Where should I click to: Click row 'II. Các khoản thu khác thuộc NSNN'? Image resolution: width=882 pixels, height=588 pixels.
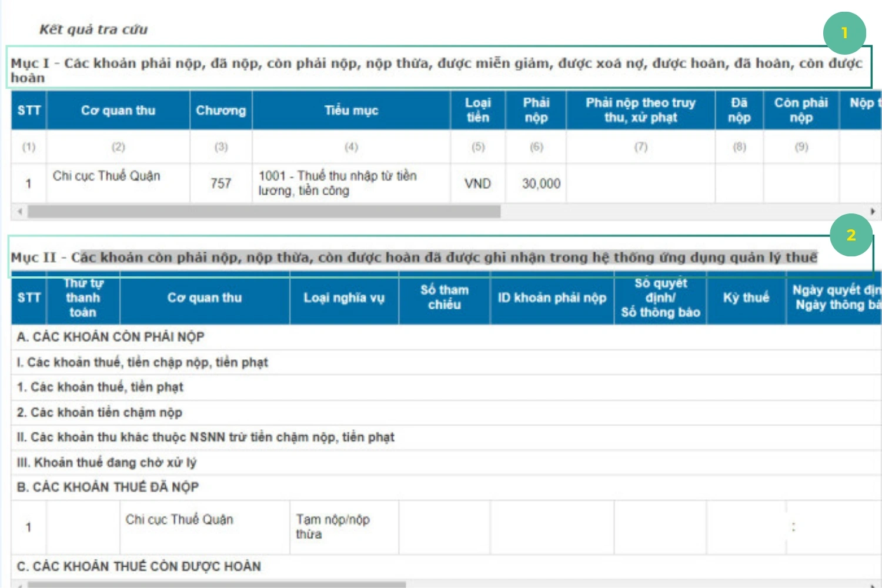coord(446,437)
